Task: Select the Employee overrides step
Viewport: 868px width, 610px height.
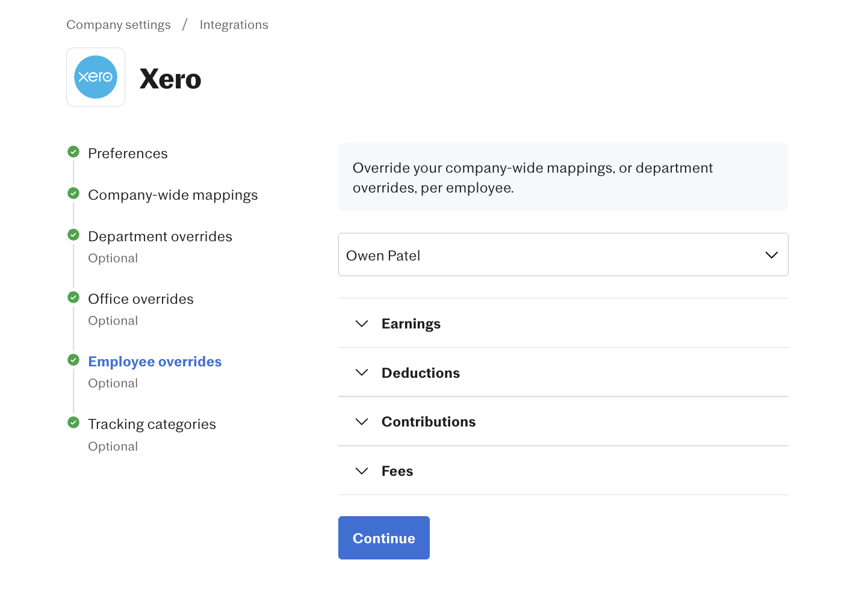Action: pos(155,362)
